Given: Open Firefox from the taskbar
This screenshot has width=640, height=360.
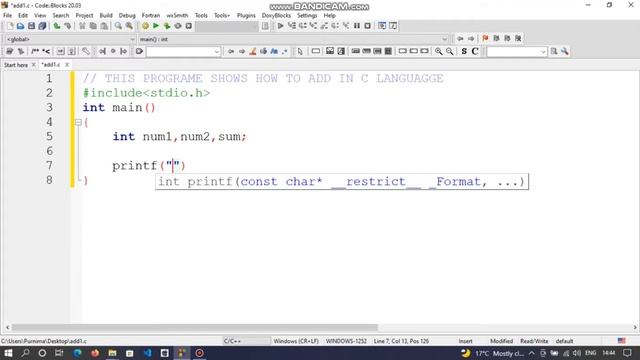Looking at the screenshot, I should click(x=95, y=353).
